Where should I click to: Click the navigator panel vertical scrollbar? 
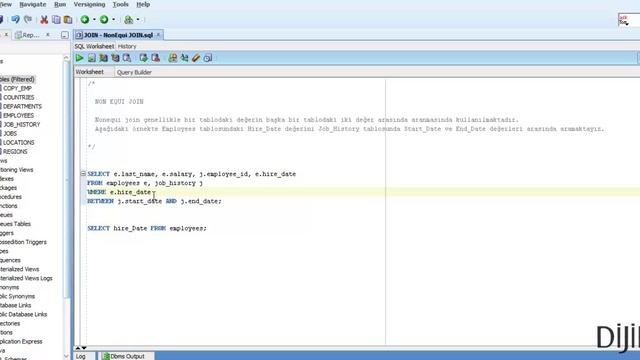67,180
